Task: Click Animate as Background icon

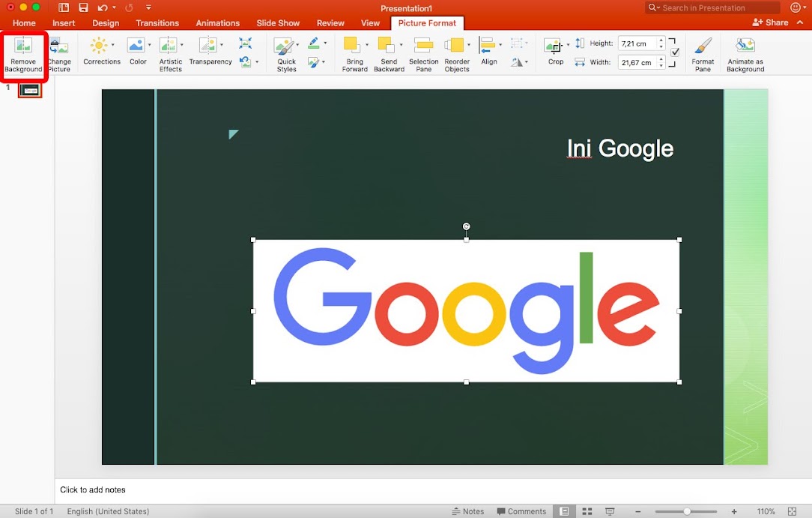Action: click(x=745, y=46)
